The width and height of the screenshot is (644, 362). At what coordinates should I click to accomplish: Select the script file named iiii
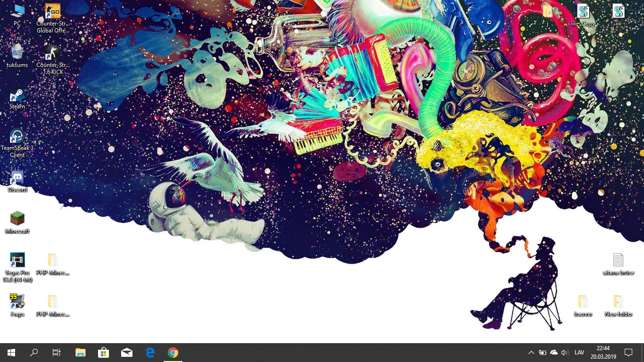(x=618, y=15)
